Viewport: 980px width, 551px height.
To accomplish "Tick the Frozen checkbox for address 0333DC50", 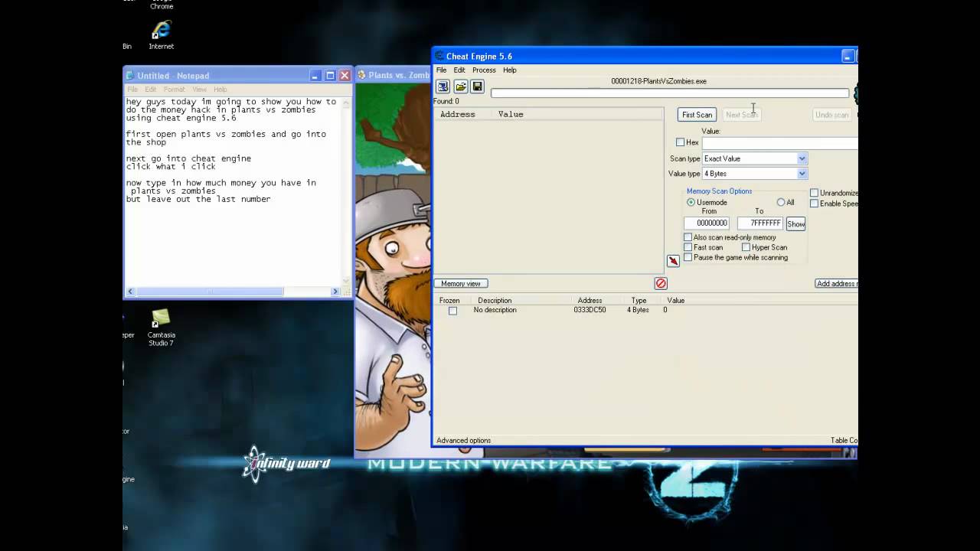I will tap(452, 311).
